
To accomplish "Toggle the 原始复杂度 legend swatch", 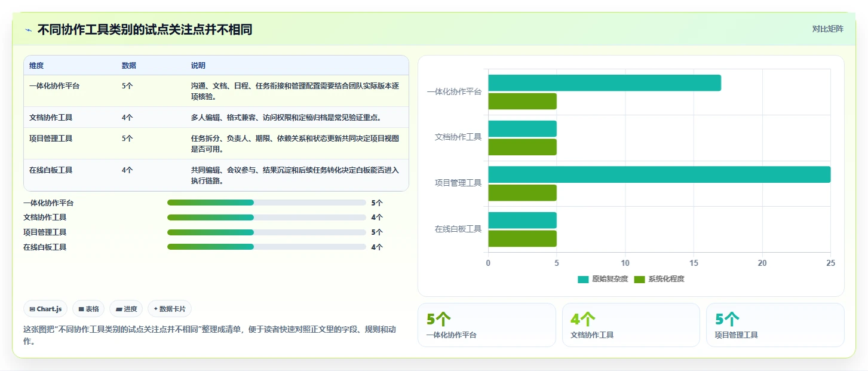I will 583,279.
